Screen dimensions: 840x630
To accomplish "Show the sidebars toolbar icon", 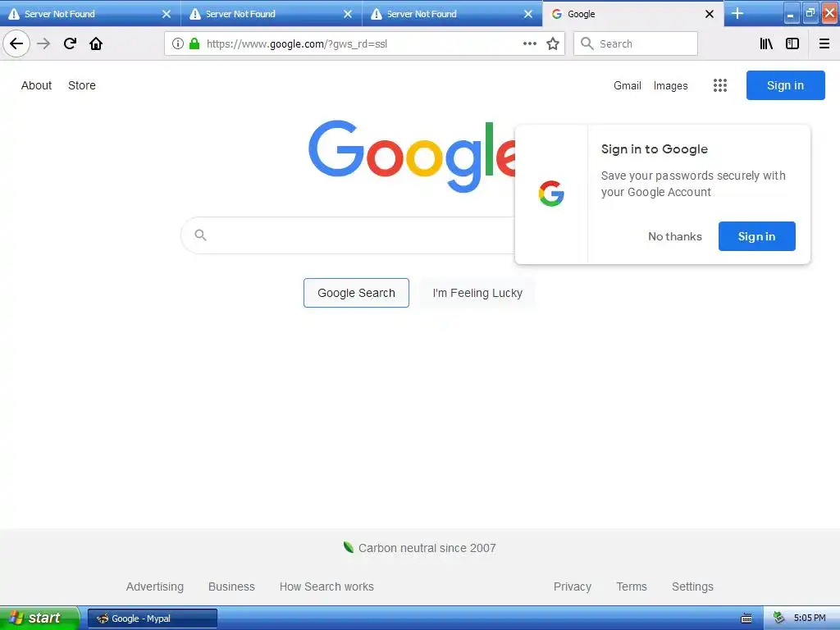I will 792,43.
